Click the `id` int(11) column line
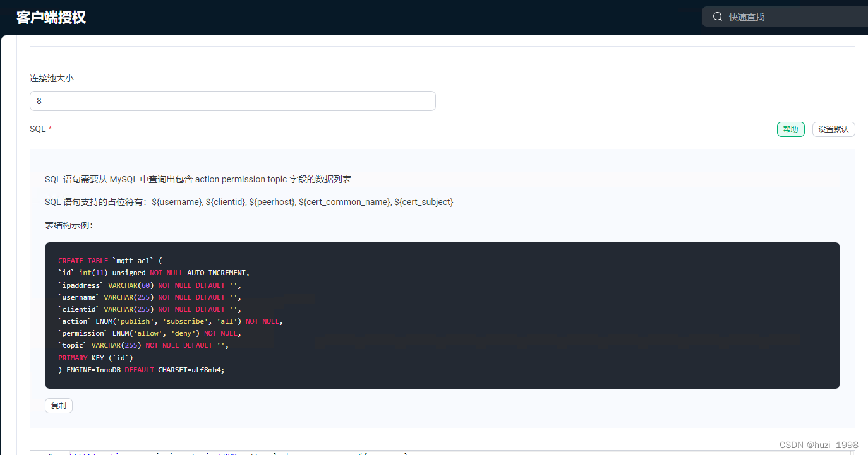This screenshot has width=868, height=455. point(154,273)
